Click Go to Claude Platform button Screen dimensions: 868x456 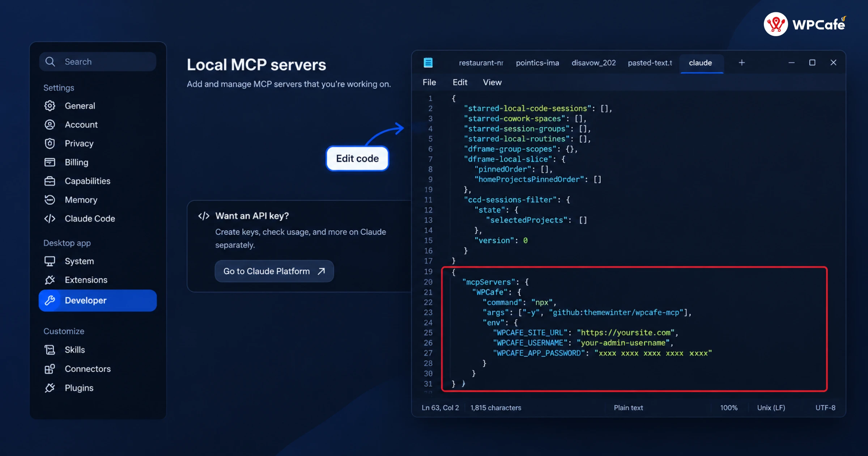click(274, 271)
